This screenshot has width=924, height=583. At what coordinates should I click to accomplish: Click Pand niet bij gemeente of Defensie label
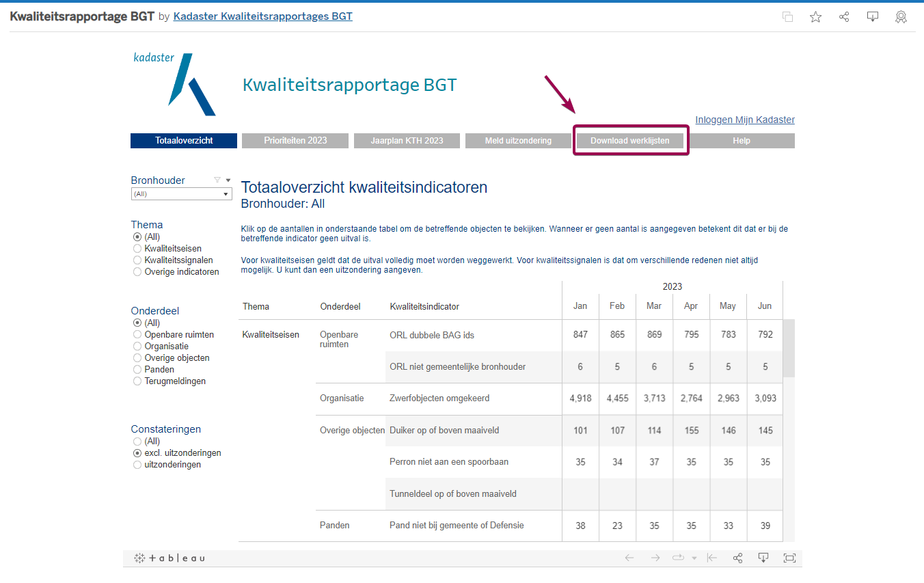(457, 526)
